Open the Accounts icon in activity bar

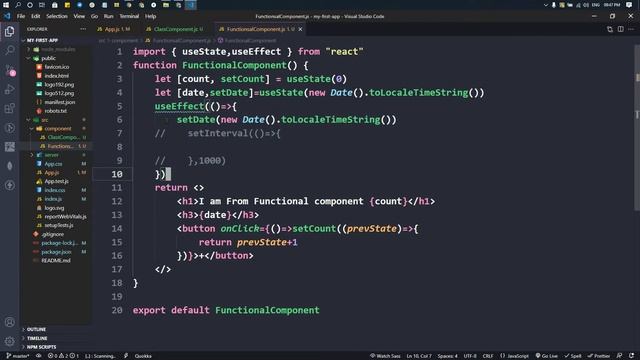pos(9,322)
